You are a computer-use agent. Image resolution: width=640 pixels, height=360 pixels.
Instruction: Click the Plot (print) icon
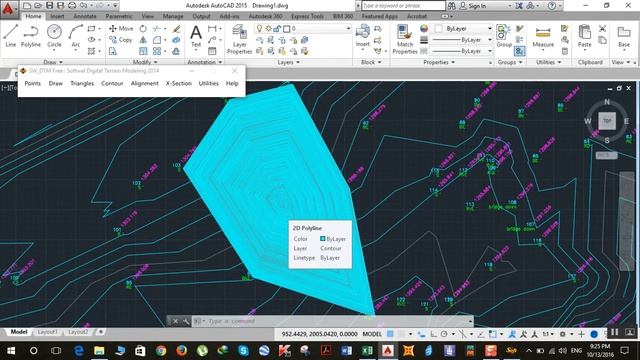tap(72, 6)
